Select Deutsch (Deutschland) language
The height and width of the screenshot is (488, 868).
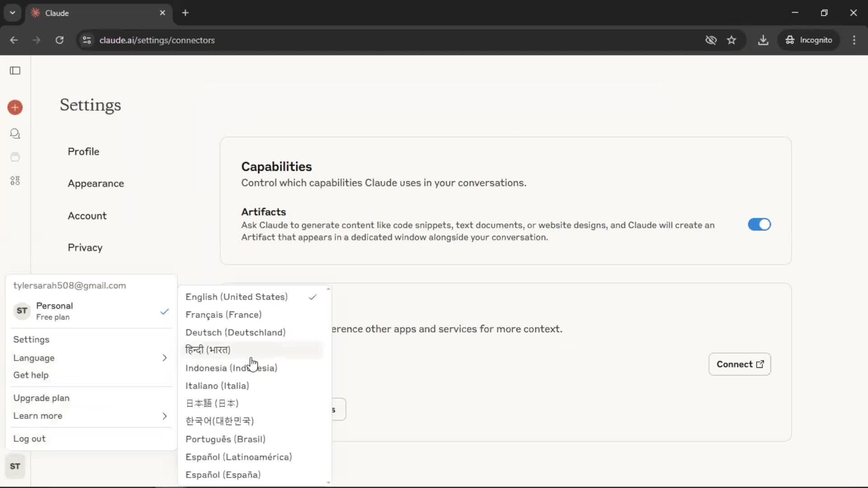[x=252, y=333]
